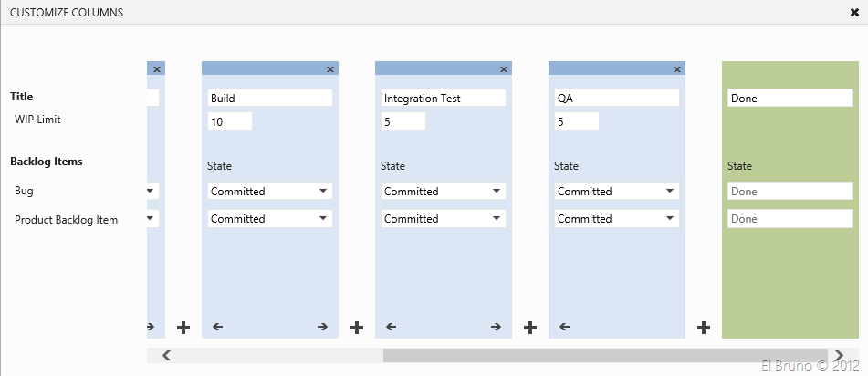Move Build column right with arrow
This screenshot has width=868, height=376.
322,327
